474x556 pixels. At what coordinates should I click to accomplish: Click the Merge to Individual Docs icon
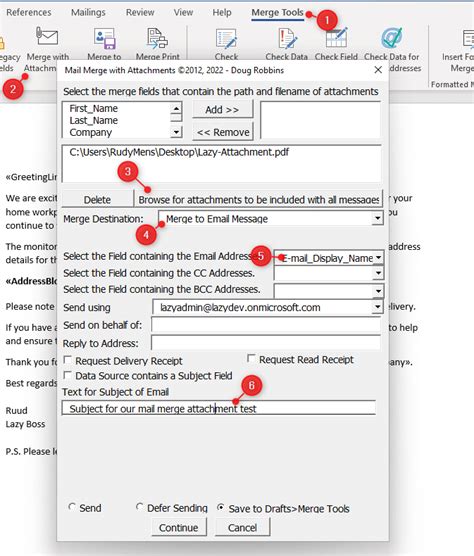(104, 38)
